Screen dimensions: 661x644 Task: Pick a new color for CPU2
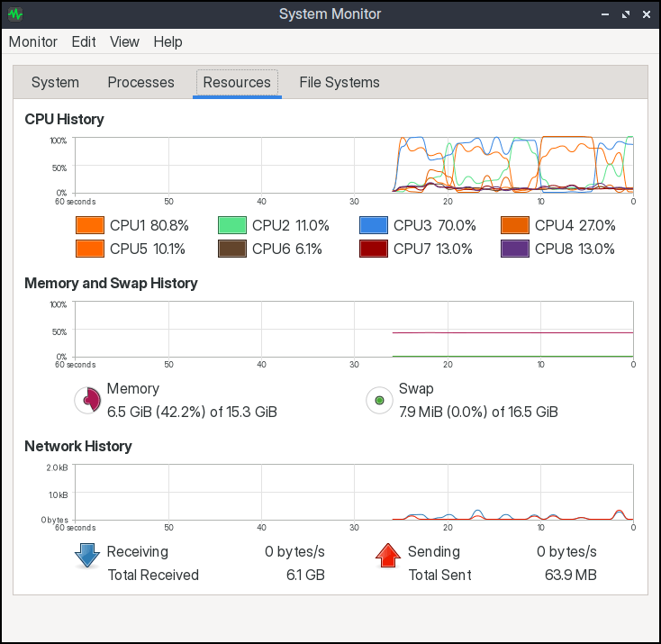pyautogui.click(x=232, y=225)
